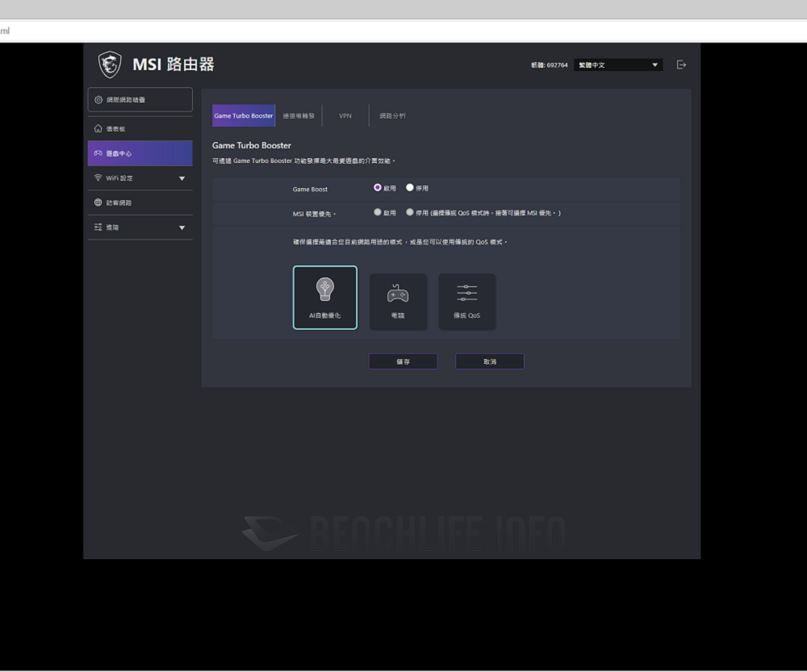Click the MSI dragon shield logo
The height and width of the screenshot is (672, 807).
110,65
